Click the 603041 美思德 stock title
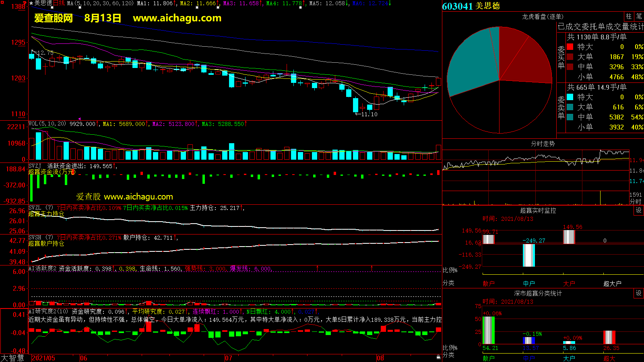This screenshot has width=644, height=362. [x=471, y=6]
